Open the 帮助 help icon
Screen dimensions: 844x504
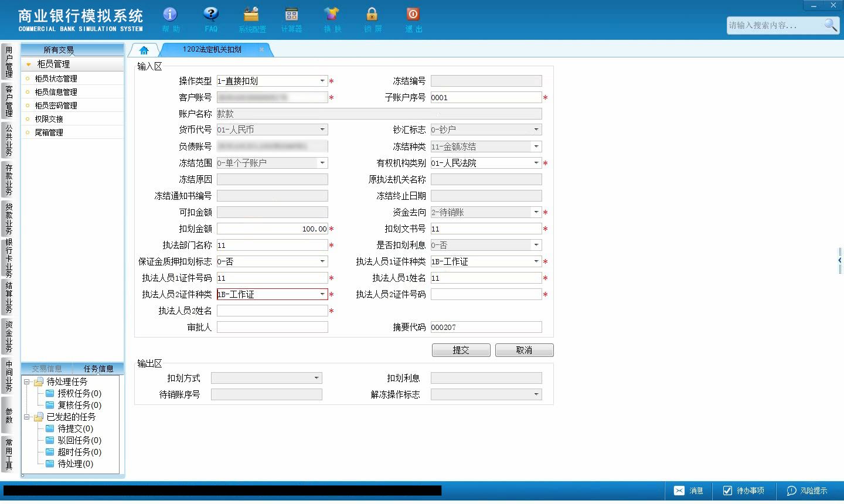[170, 19]
